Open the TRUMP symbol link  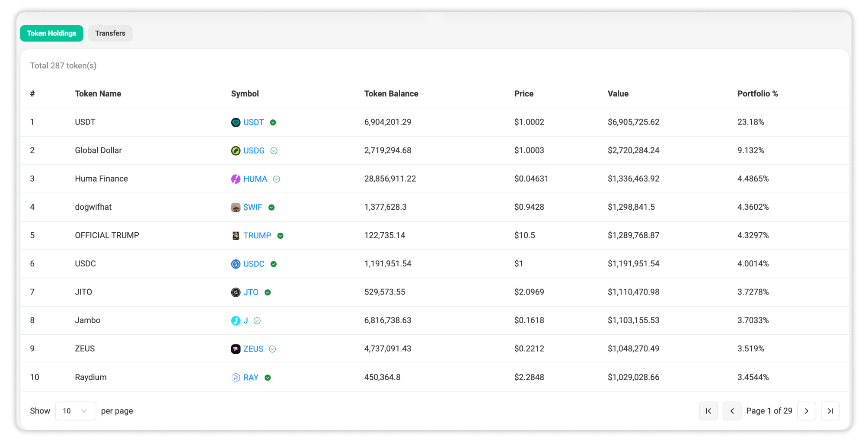pyautogui.click(x=257, y=236)
